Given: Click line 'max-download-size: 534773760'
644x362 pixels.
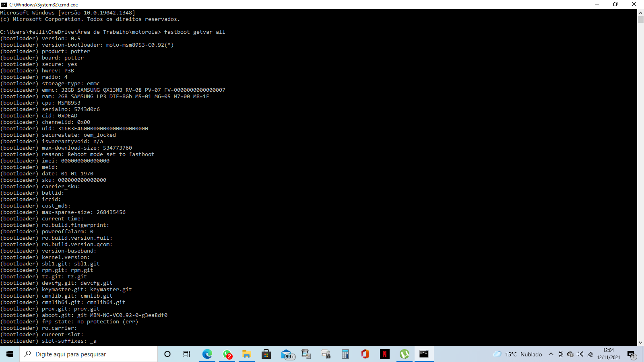Looking at the screenshot, I should pyautogui.click(x=66, y=148).
